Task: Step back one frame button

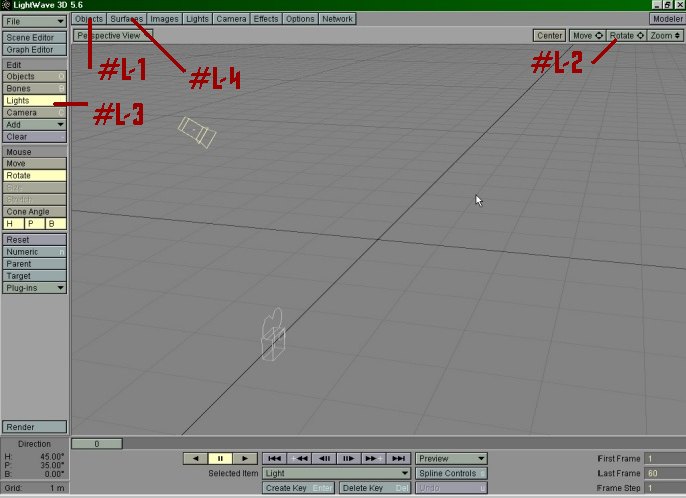Action: [324, 459]
